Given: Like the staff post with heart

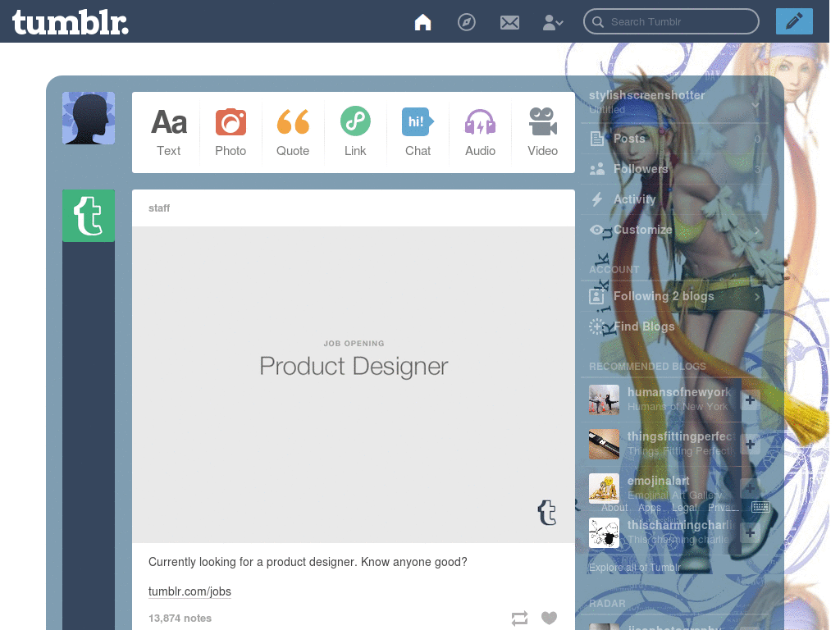Looking at the screenshot, I should pyautogui.click(x=549, y=618).
